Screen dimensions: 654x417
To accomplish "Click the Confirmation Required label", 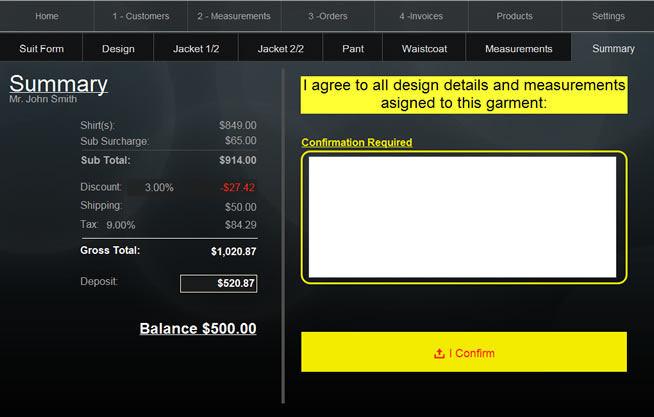I will (357, 143).
